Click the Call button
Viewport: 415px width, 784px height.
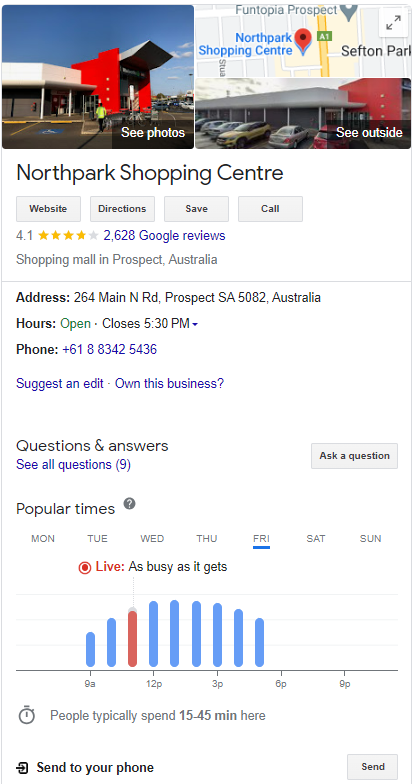point(270,209)
